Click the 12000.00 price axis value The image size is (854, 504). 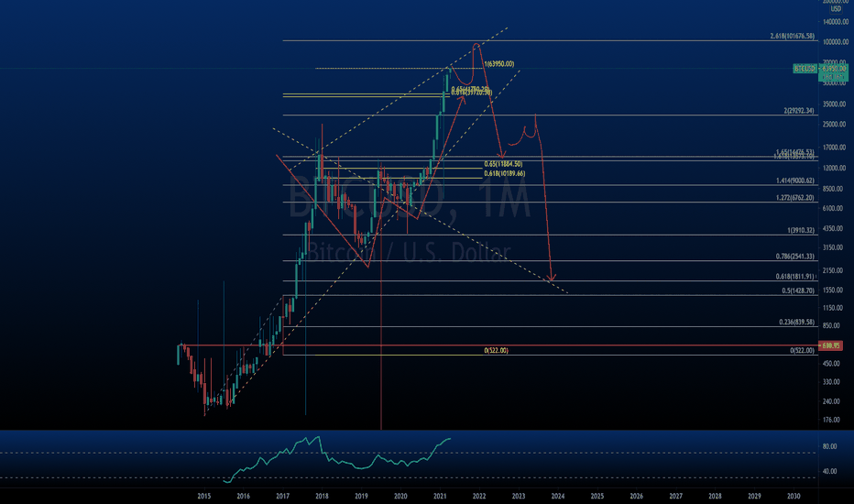click(x=835, y=168)
